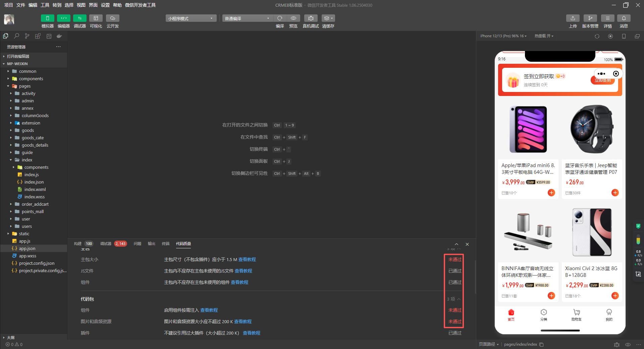The image size is (644, 349).
Task: Open index.wxss file
Action: tap(34, 197)
